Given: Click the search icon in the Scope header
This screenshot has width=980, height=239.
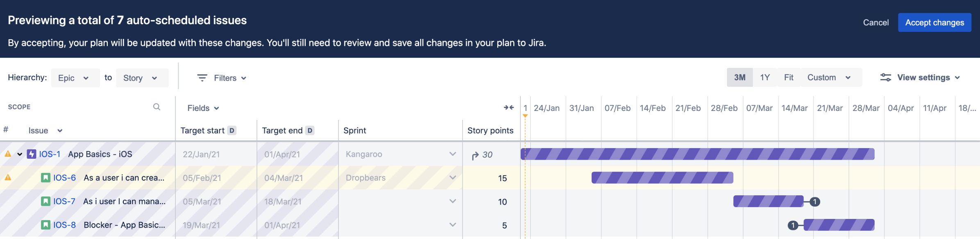Looking at the screenshot, I should tap(157, 107).
